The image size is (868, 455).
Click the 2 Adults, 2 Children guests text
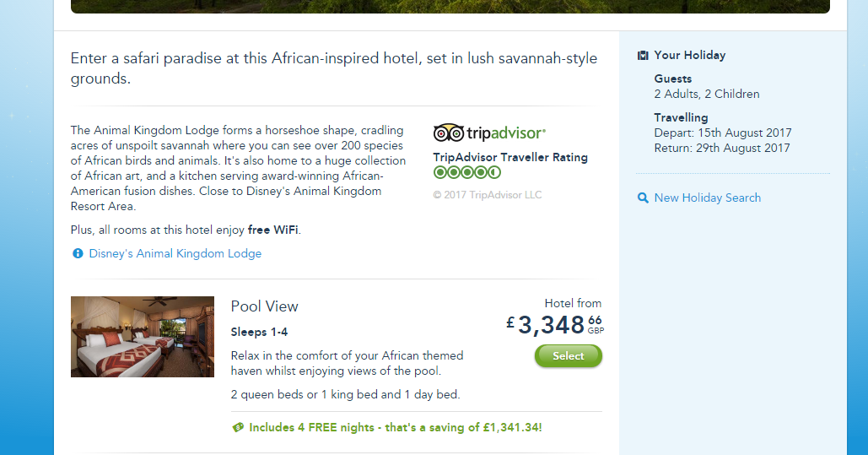pos(706,94)
